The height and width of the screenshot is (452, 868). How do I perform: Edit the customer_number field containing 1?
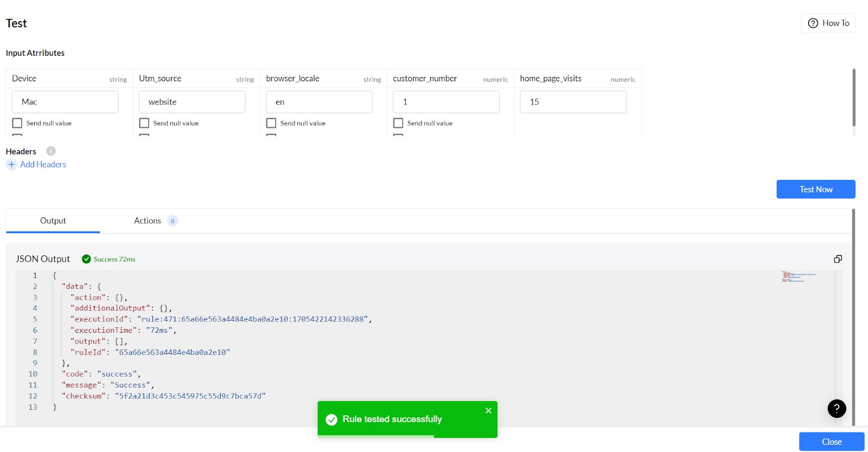446,102
